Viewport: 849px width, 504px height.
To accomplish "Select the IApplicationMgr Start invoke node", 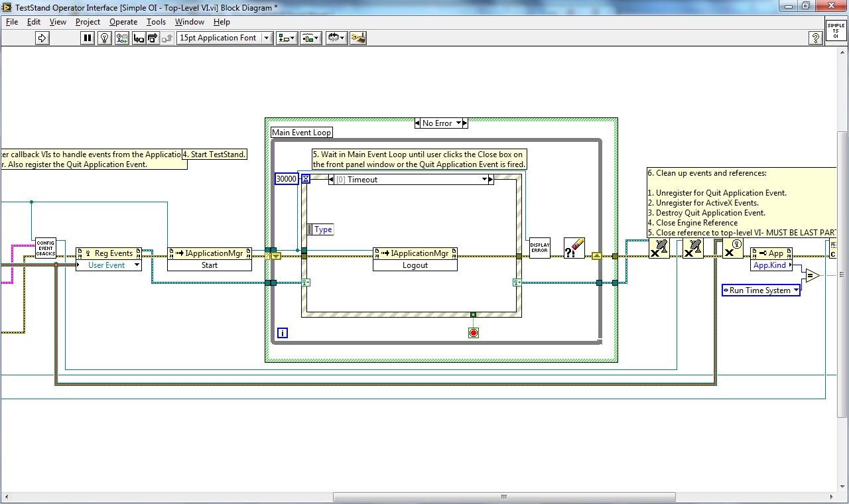I will (x=210, y=259).
